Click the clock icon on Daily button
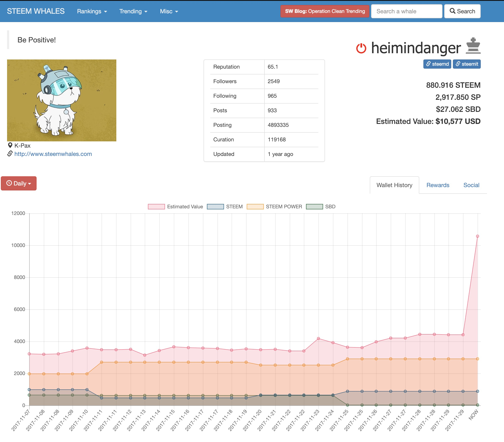This screenshot has height=442, width=504. [9, 183]
